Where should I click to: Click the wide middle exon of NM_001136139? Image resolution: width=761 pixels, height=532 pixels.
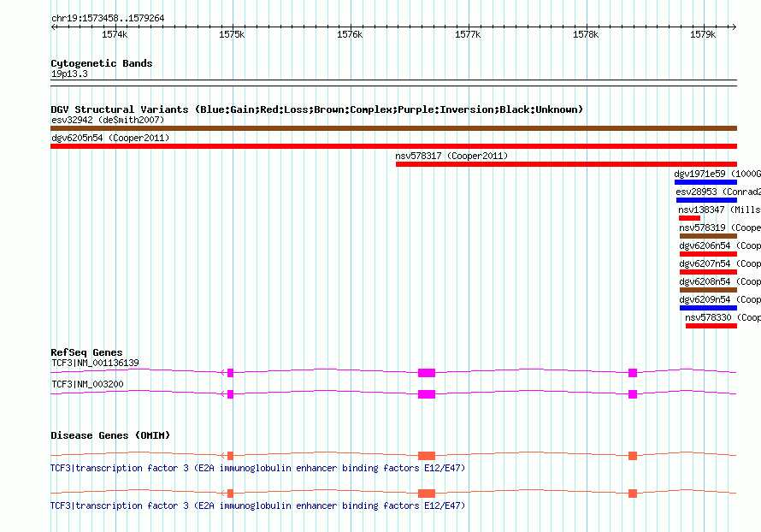pyautogui.click(x=427, y=373)
